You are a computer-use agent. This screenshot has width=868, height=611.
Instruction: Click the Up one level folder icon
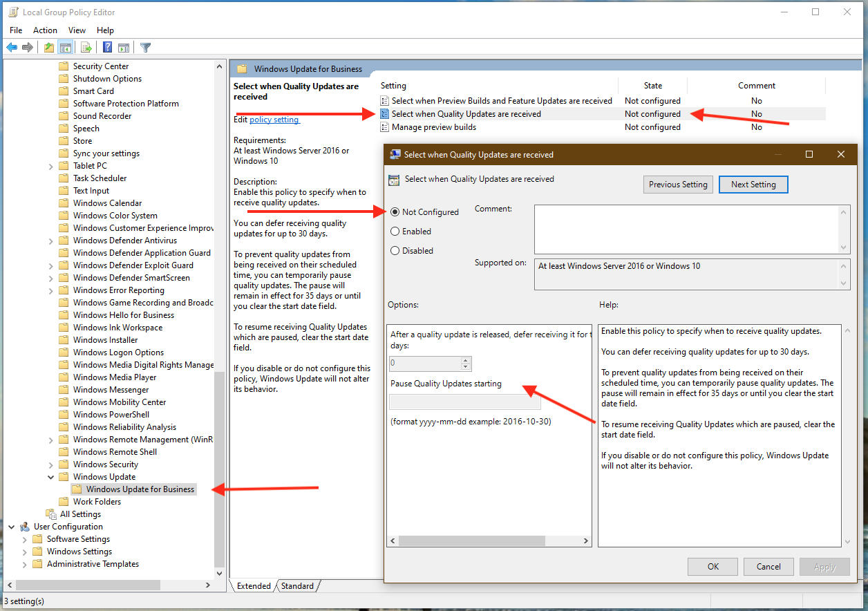[48, 48]
